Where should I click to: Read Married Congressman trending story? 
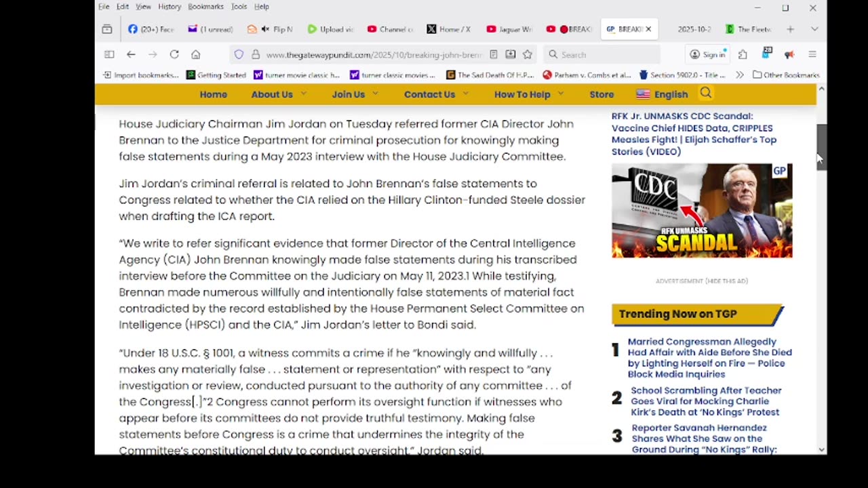click(709, 358)
